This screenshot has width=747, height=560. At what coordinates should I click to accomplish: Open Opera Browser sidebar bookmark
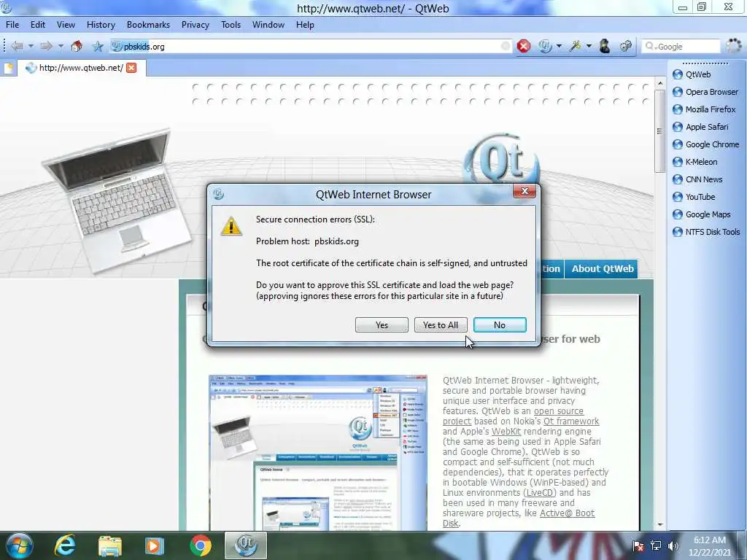pyautogui.click(x=705, y=92)
